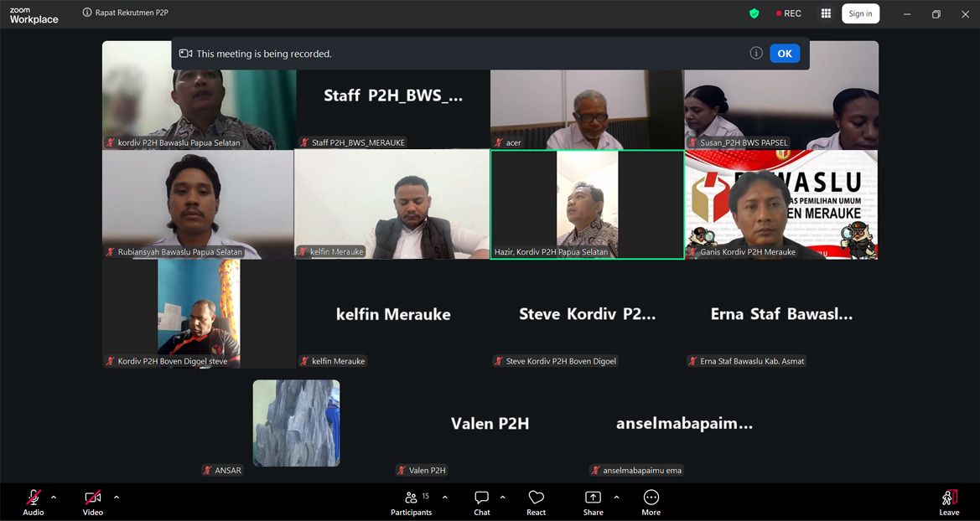
Task: Select the Ganis Kordiv P2H Merauke tile
Action: click(x=782, y=204)
